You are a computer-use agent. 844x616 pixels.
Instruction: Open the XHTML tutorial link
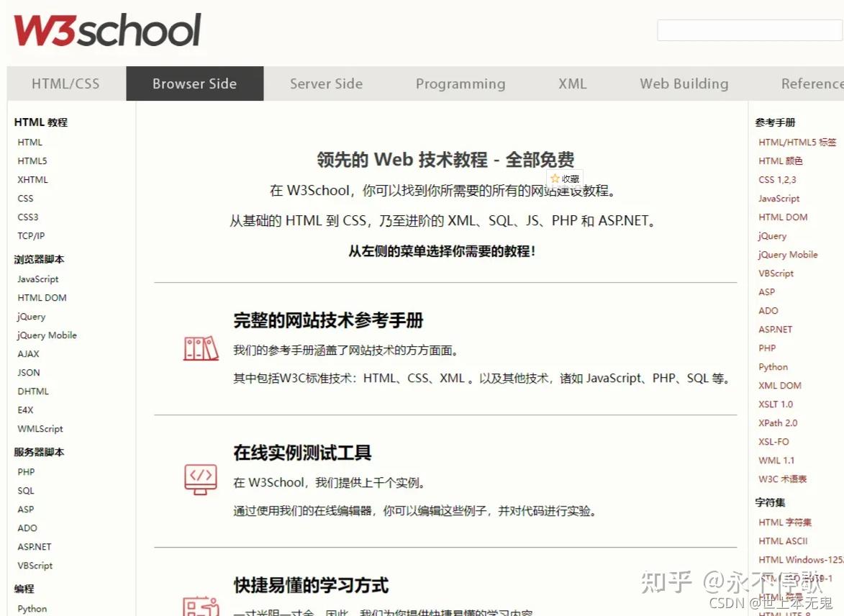33,180
